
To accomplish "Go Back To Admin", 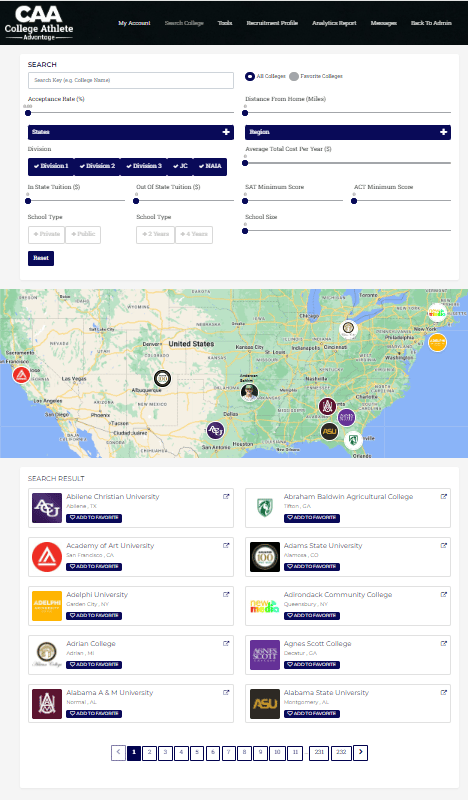I will point(431,23).
